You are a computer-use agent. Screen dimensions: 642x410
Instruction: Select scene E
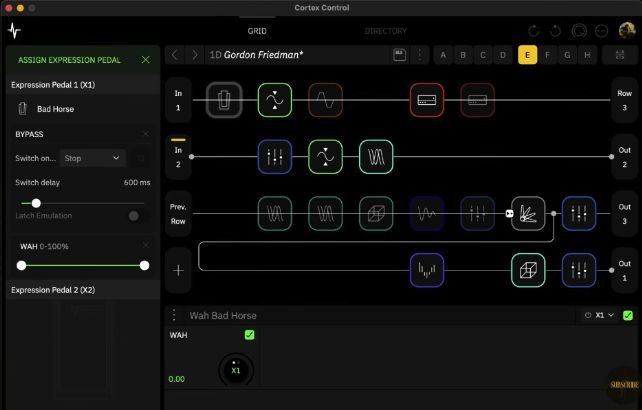527,55
